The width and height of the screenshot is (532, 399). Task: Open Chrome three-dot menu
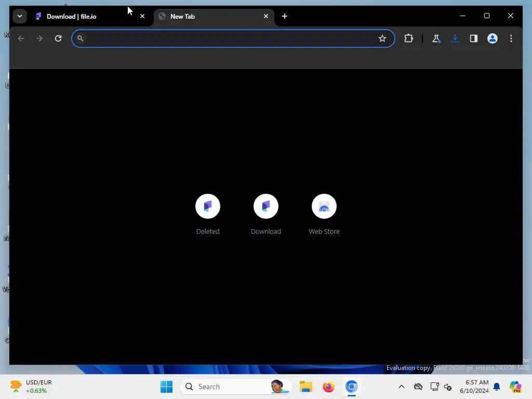[511, 38]
